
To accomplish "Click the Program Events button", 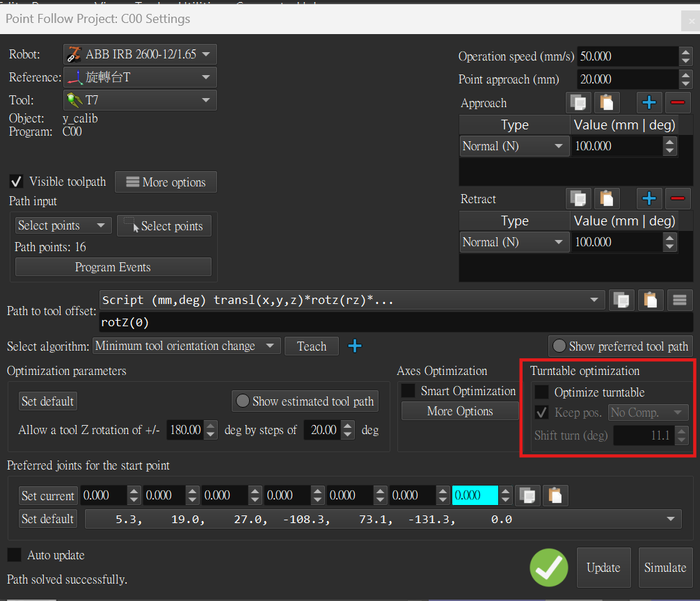I will click(x=113, y=267).
